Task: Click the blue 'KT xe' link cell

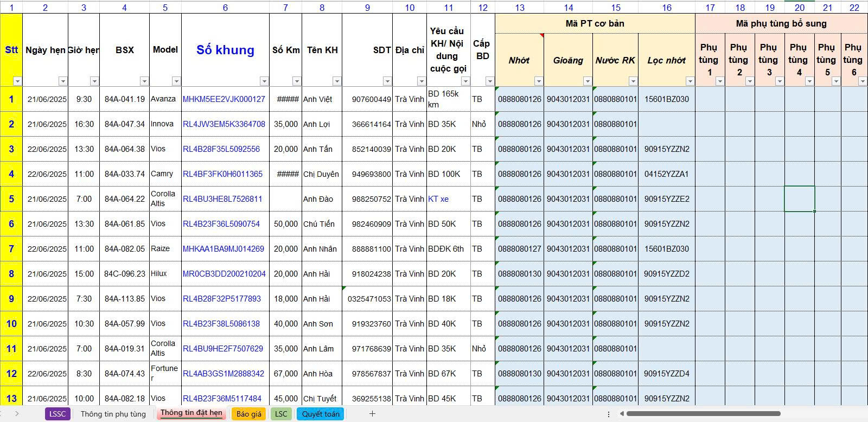Action: point(438,199)
